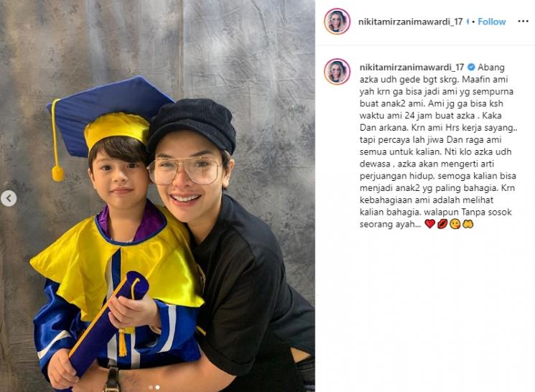The height and width of the screenshot is (392, 535).
Task: Open the username link beside the caption
Action: (411, 67)
